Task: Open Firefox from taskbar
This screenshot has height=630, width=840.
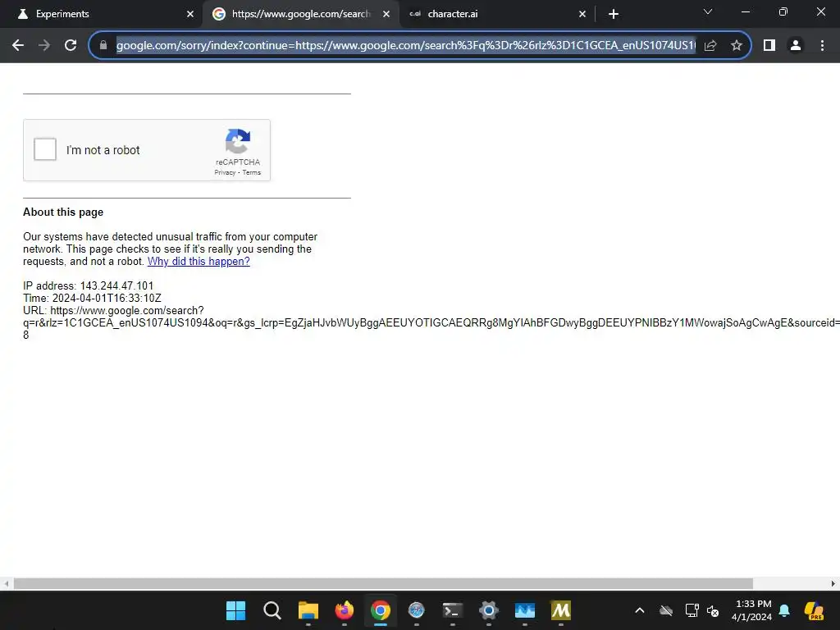Action: [344, 610]
